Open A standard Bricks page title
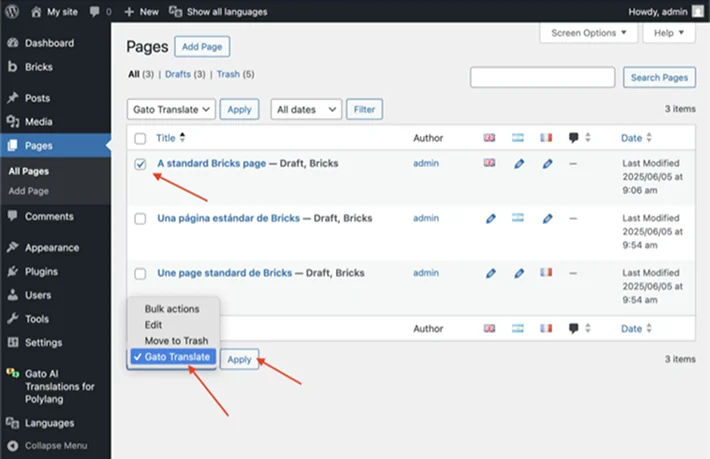The width and height of the screenshot is (710, 459). pyautogui.click(x=211, y=163)
